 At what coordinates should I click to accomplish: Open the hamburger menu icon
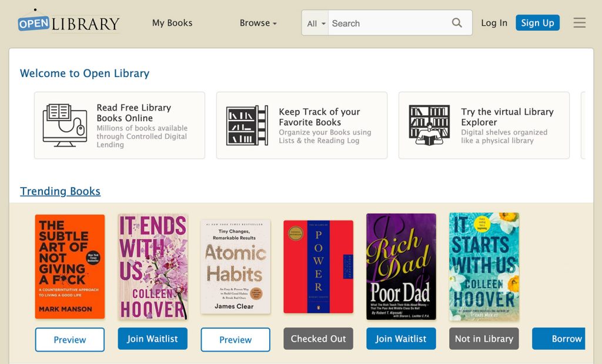(x=579, y=23)
